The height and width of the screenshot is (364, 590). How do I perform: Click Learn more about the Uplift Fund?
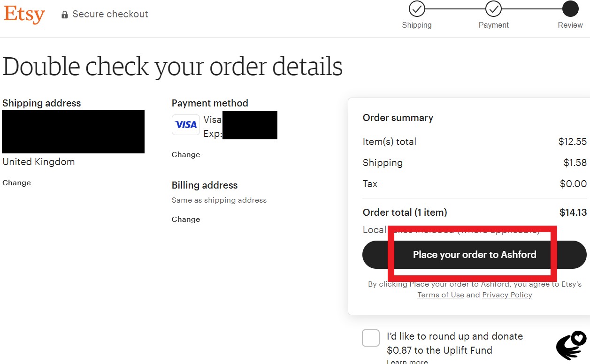tap(407, 361)
